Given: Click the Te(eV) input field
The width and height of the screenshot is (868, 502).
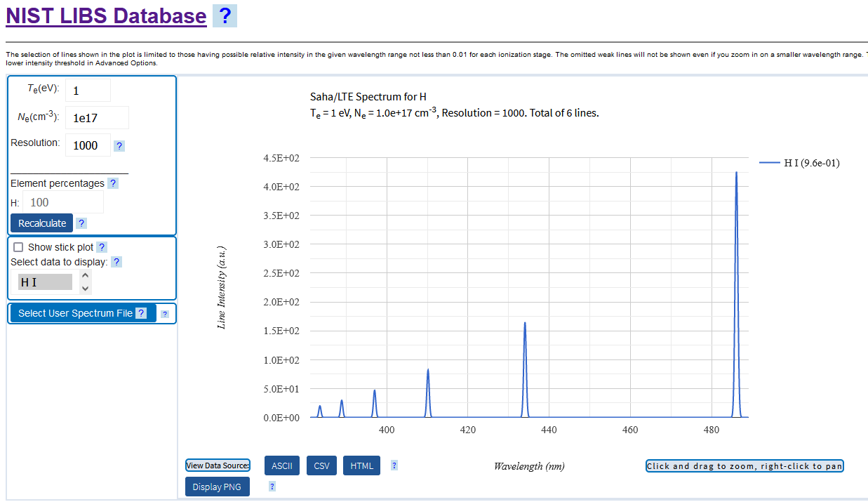Looking at the screenshot, I should (x=88, y=91).
